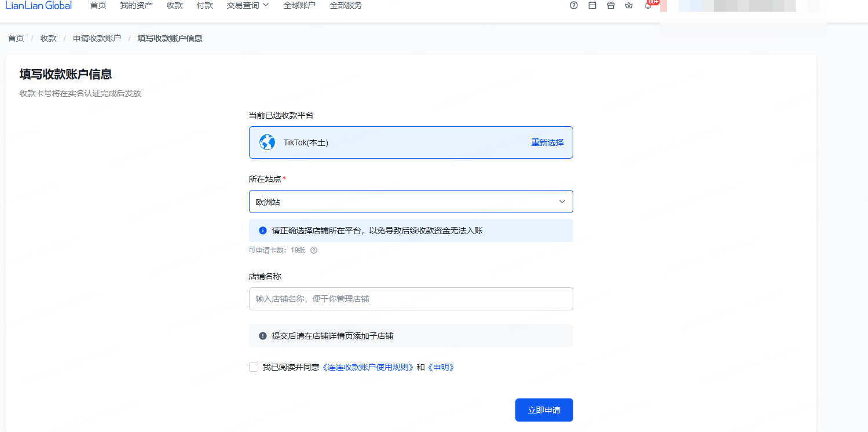Screen dimensions: 868x432
Task: Click the 填写收款账户信息 breadcrumb
Action: [170, 38]
